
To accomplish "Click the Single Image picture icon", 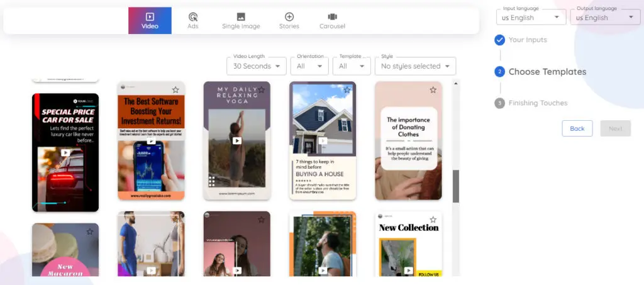I will [241, 17].
